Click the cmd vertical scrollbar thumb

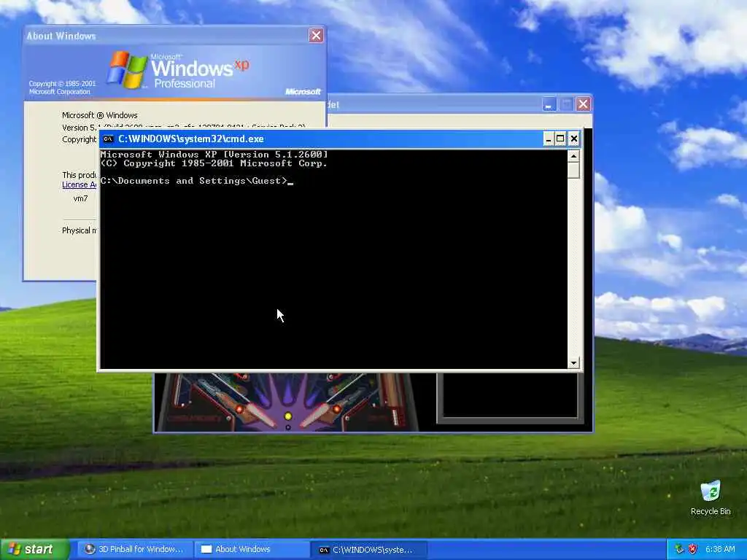573,171
